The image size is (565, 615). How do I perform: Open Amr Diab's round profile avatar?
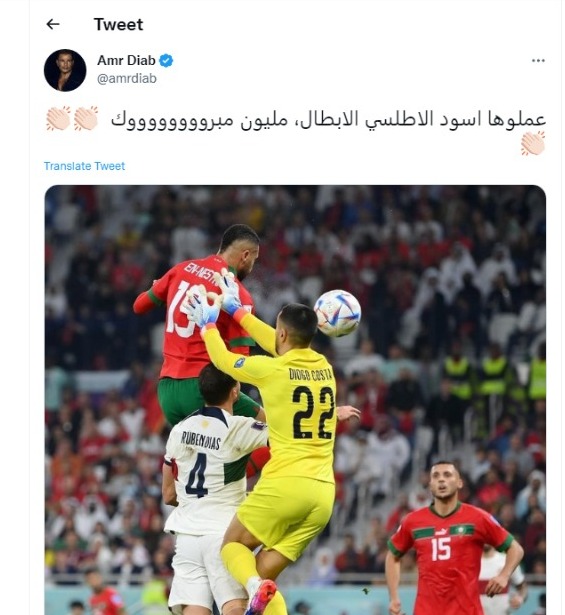pos(65,70)
